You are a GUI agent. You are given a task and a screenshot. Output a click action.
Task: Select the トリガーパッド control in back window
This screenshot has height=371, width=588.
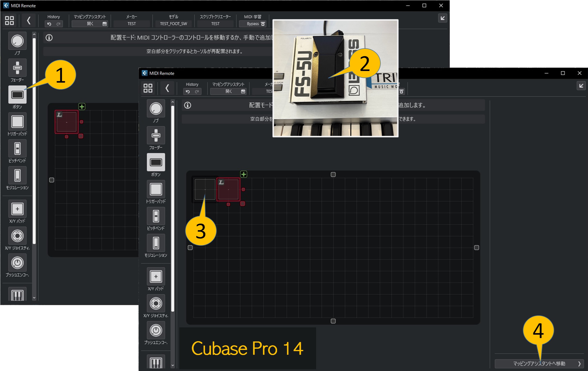pyautogui.click(x=17, y=121)
